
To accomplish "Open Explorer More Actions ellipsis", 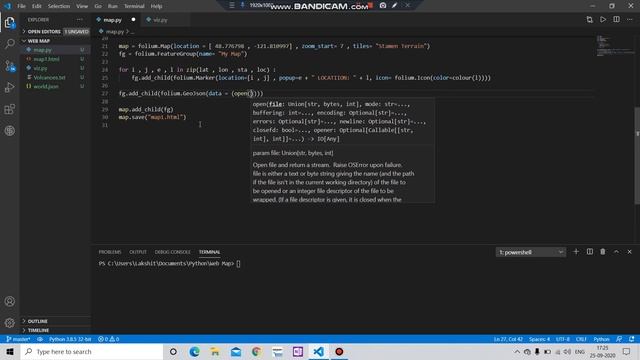I will click(x=80, y=20).
